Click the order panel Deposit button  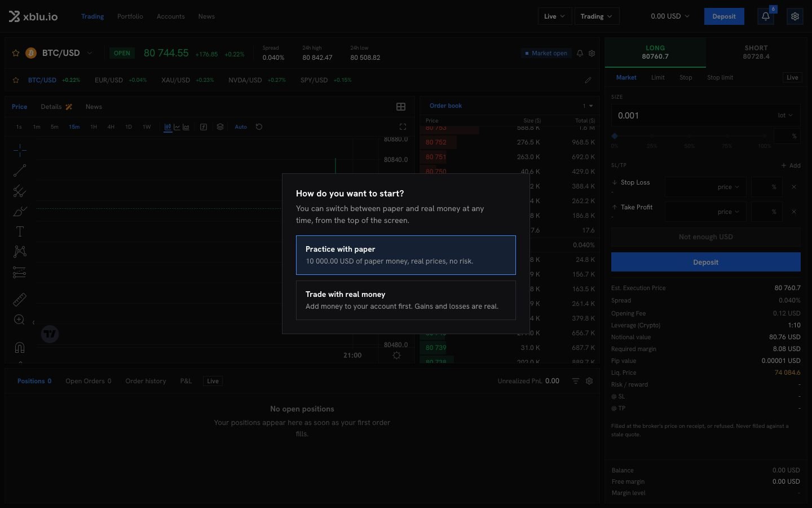coord(706,262)
